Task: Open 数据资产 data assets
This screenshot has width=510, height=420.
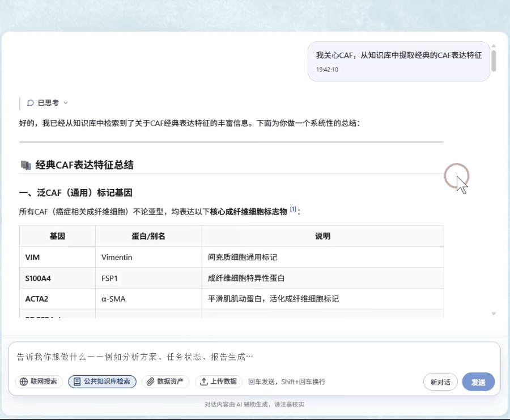Action: 165,382
